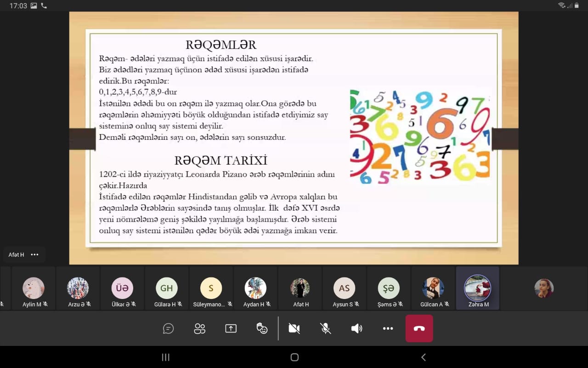Select participant tile Aylin M
Image resolution: width=588 pixels, height=368 pixels.
[34, 288]
